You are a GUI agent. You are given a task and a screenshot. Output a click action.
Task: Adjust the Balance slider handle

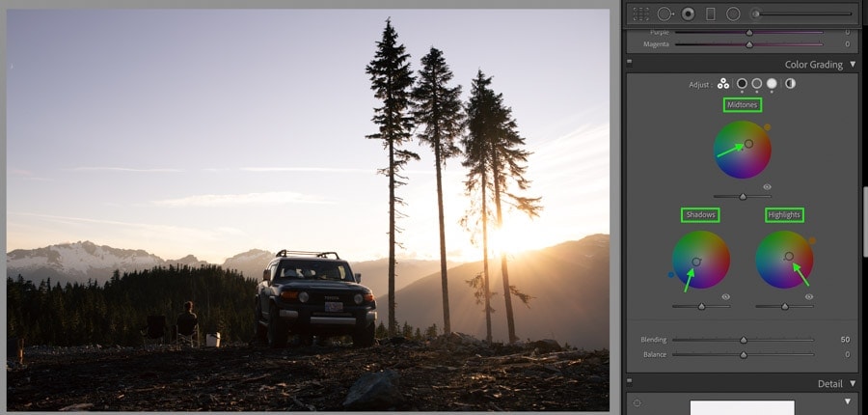pos(744,354)
